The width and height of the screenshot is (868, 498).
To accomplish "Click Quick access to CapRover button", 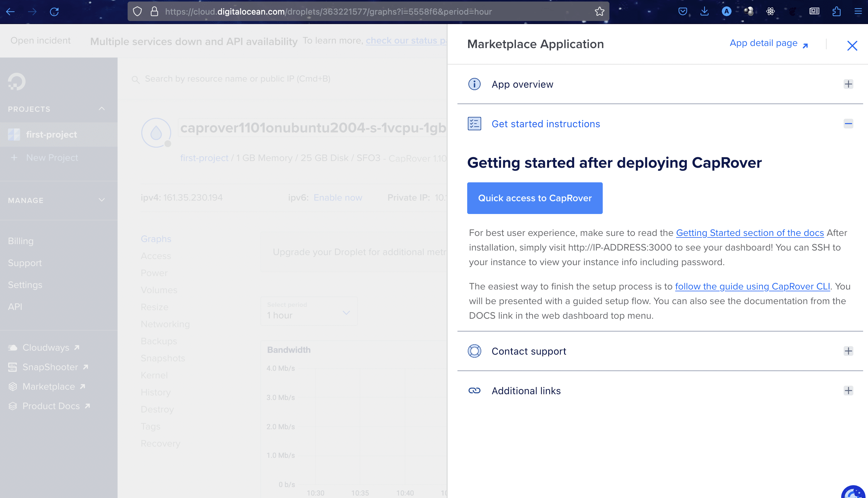I will (x=535, y=198).
